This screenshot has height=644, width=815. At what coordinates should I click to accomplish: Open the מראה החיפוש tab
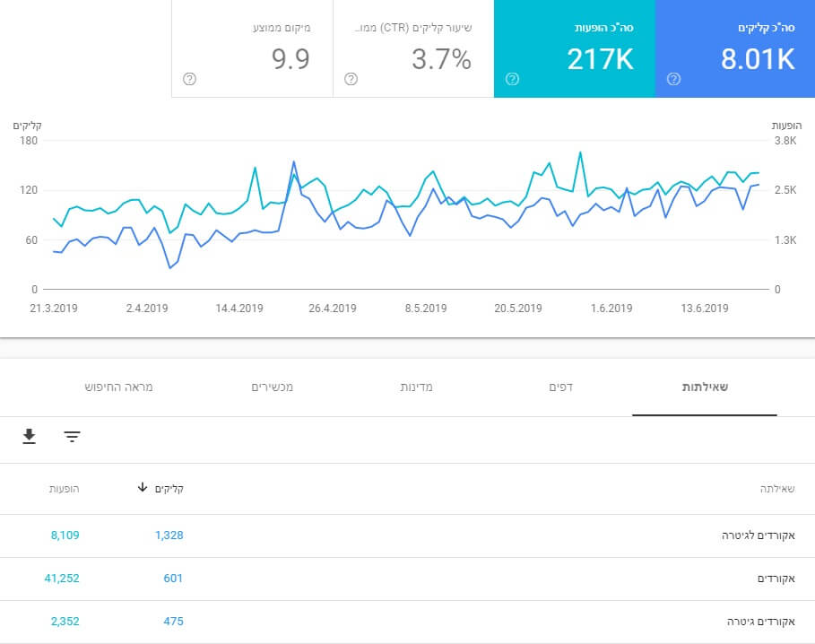[119, 387]
